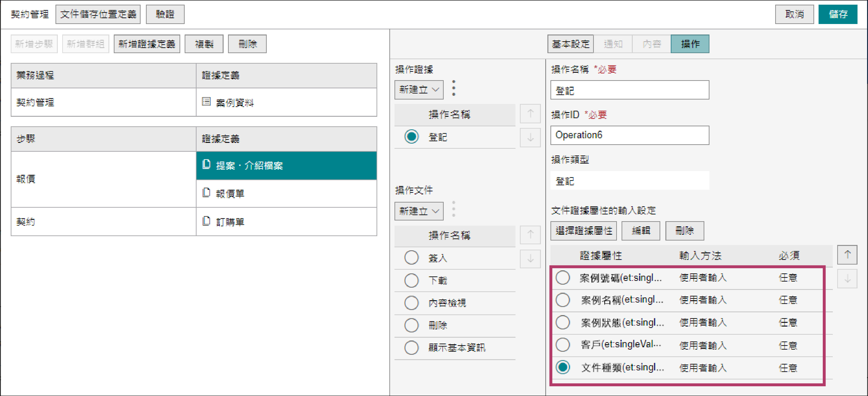Click document icon of 訂購單 row
Screen dimensions: 868x396
click(206, 221)
